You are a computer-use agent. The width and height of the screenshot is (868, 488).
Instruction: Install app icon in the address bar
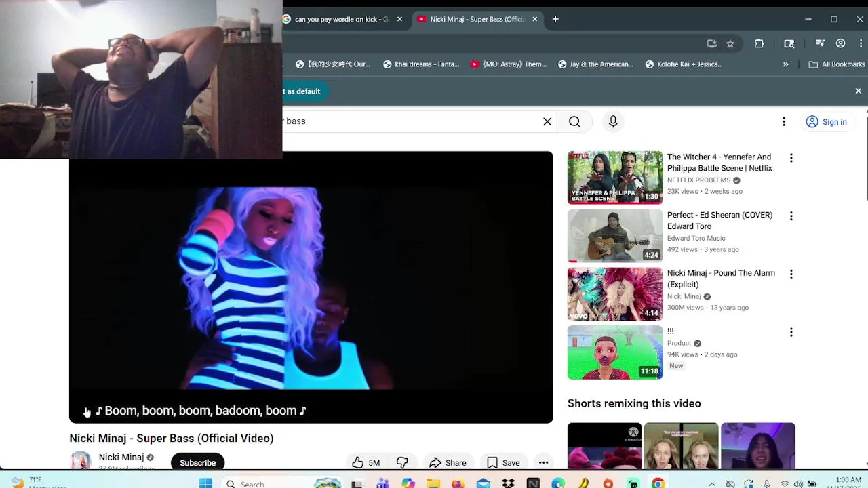point(711,43)
